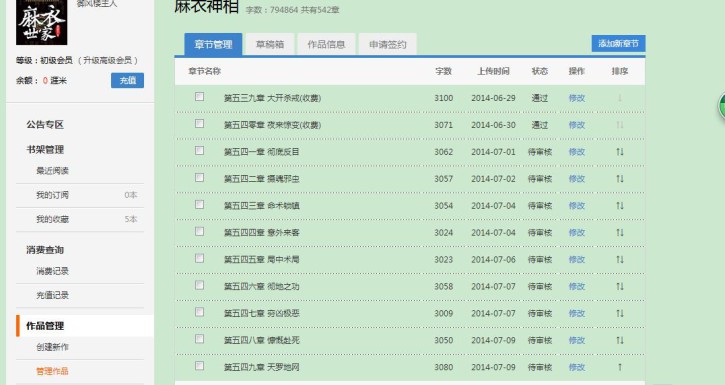Tick the checkbox for 第五四零章 夜来惊变

pyautogui.click(x=199, y=123)
